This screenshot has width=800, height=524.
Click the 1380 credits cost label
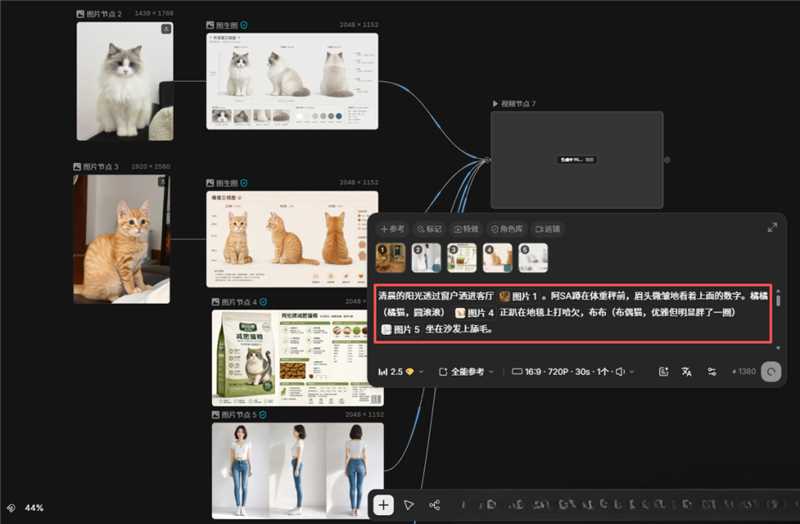tap(744, 372)
